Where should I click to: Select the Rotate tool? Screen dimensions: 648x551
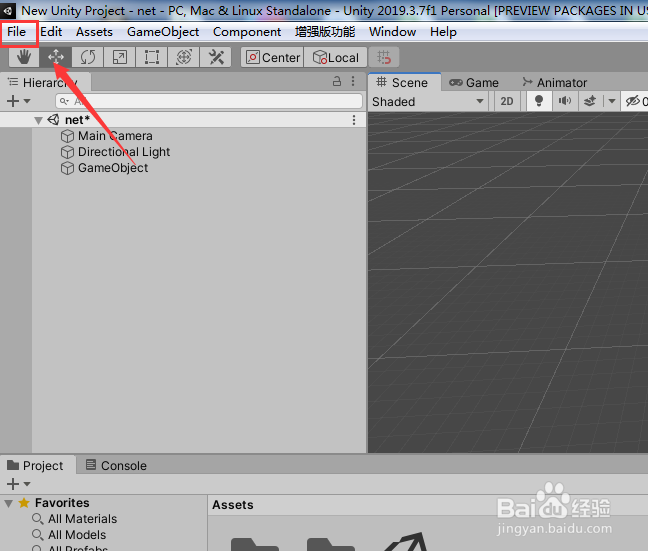88,57
